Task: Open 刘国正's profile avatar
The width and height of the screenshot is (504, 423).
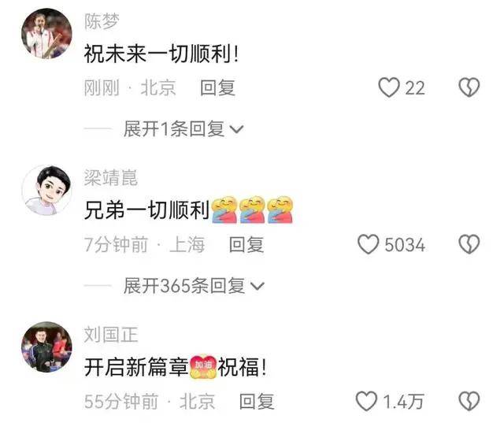Action: (x=46, y=347)
